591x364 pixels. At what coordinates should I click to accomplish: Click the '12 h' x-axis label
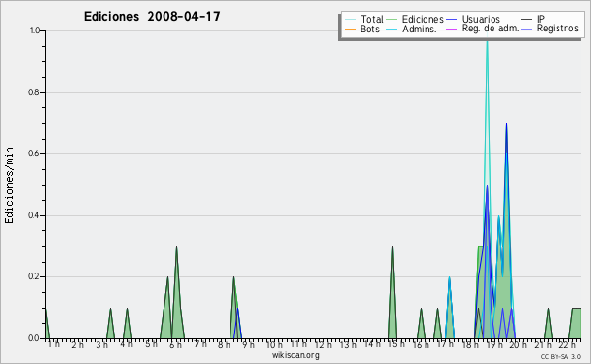pyautogui.click(x=323, y=344)
